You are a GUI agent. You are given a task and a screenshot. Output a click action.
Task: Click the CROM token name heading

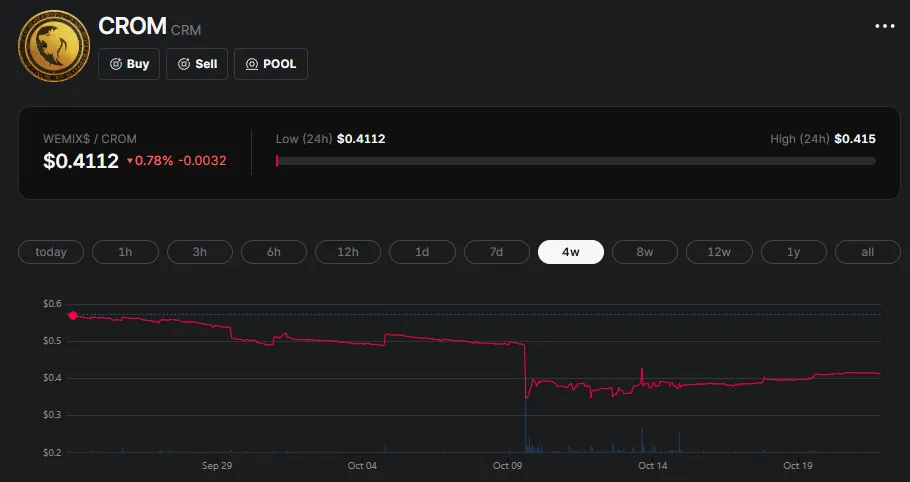(x=132, y=26)
